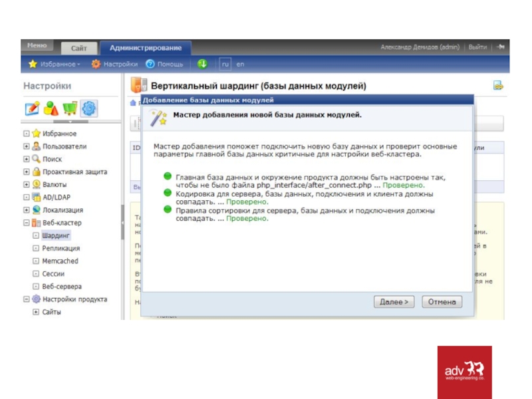This screenshot has height=399, width=532.
Task: Expand the Поиск tree node
Action: (27, 159)
